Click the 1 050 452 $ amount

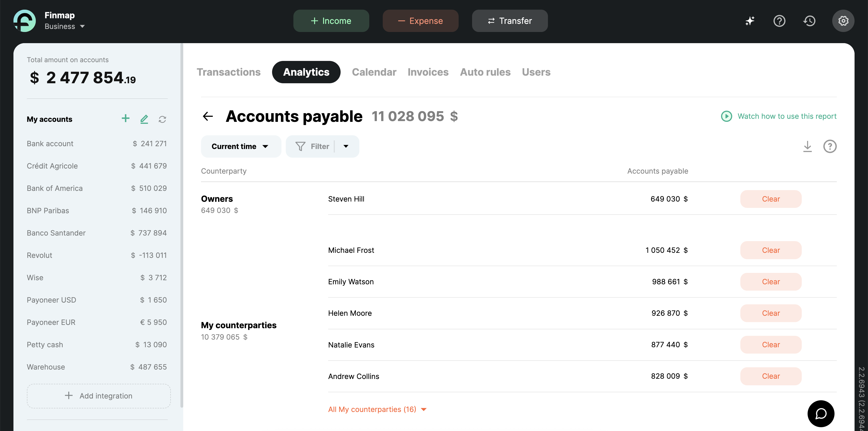coord(666,250)
